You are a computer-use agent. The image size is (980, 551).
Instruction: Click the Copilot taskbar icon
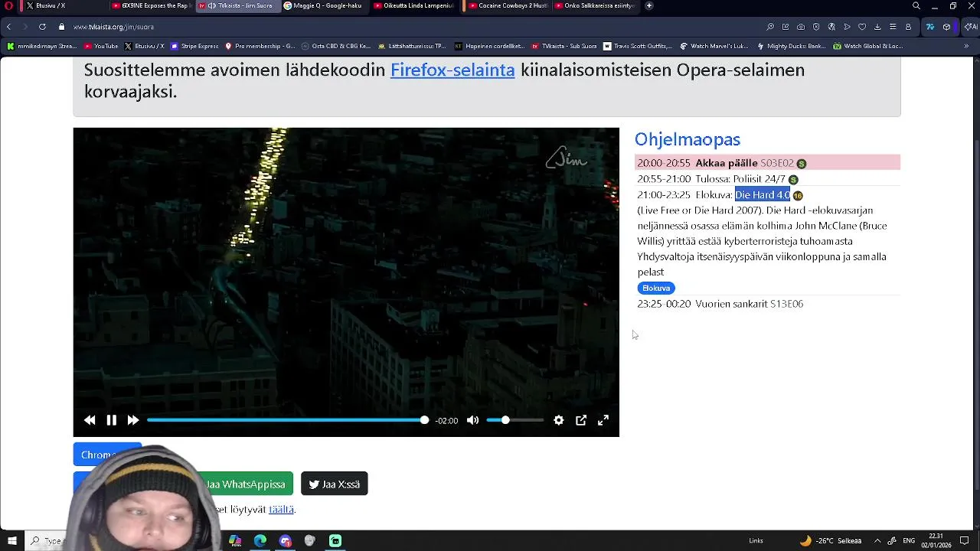click(235, 541)
